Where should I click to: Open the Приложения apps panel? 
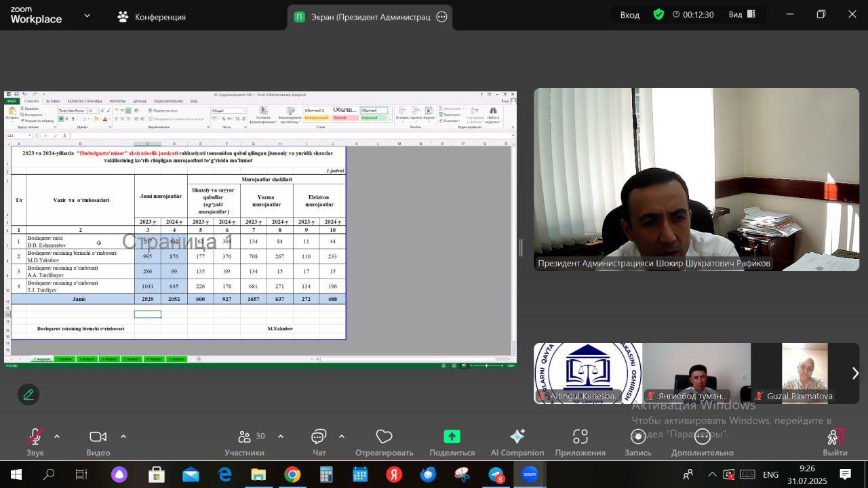pyautogui.click(x=580, y=437)
